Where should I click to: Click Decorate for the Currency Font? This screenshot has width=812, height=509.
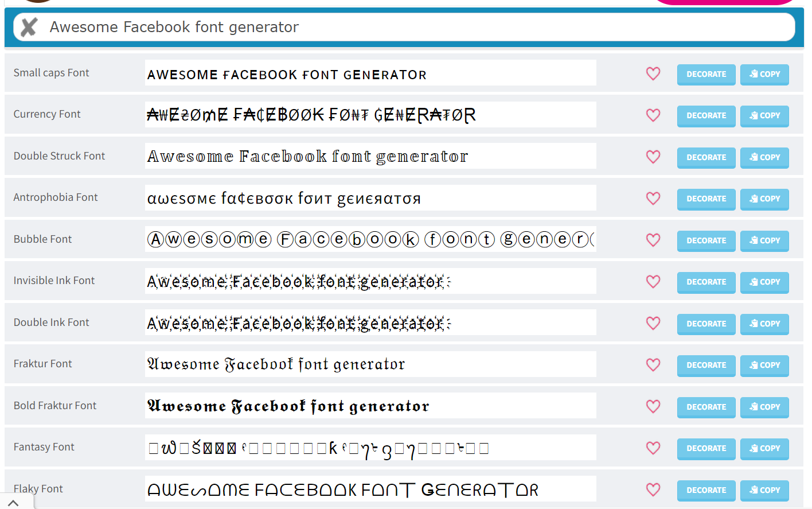click(706, 115)
